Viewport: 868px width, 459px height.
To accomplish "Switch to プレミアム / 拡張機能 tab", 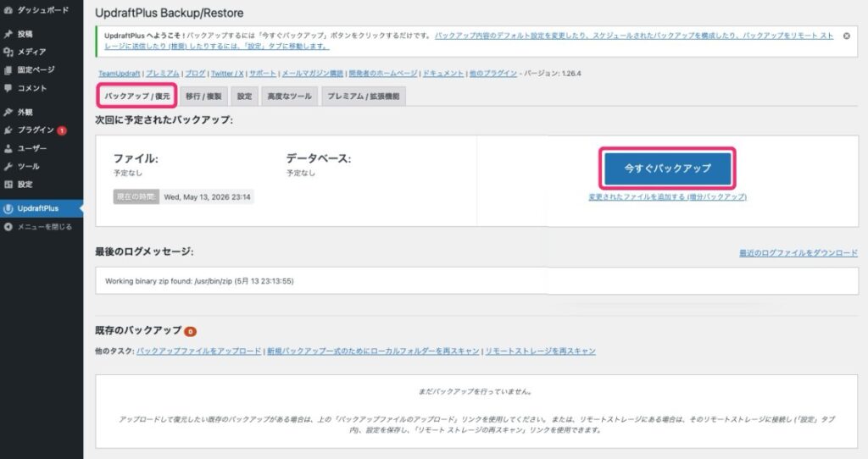I will (363, 97).
